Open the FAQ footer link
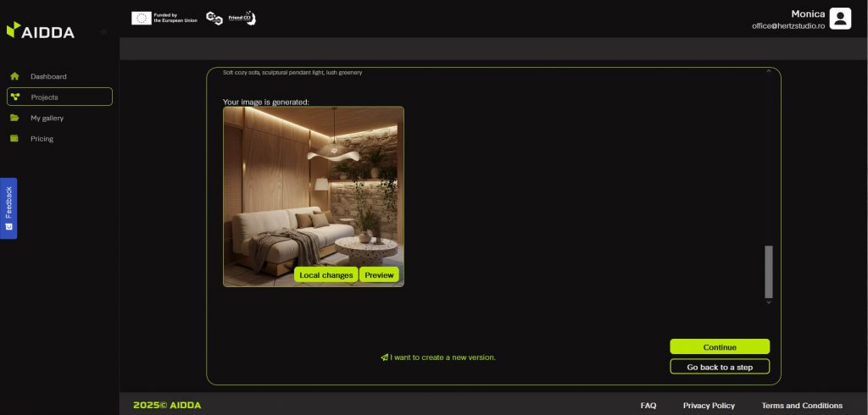Viewport: 868px width, 415px height. click(x=648, y=406)
